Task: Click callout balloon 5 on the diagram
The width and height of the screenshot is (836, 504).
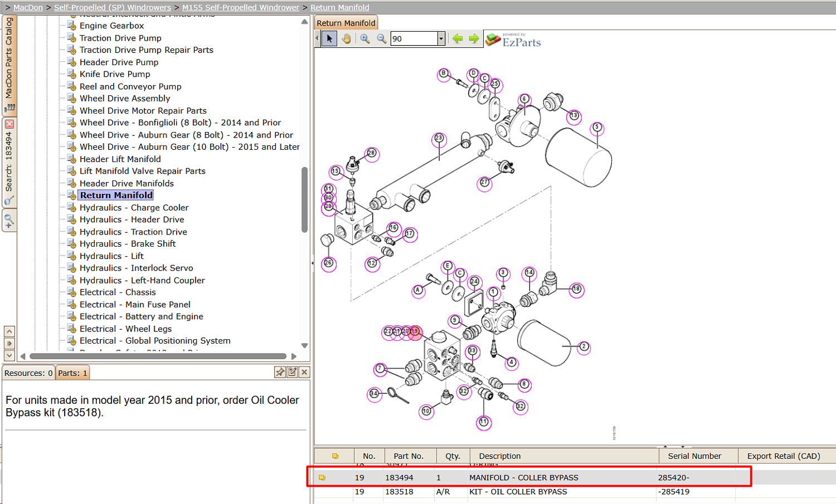Action: coord(597,128)
